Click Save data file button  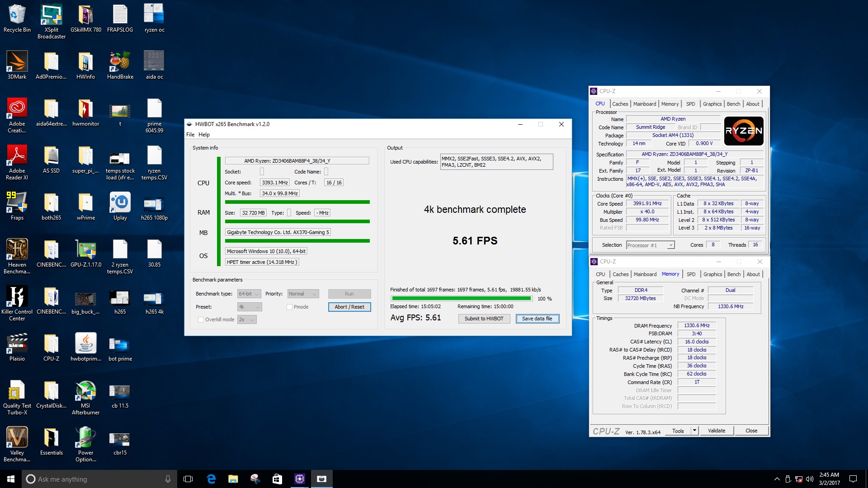click(x=537, y=319)
